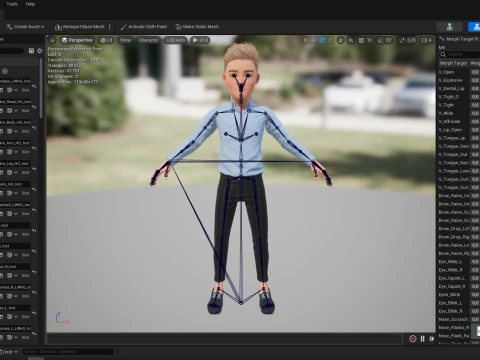
Task: Click the record animation button
Action: pos(413,339)
